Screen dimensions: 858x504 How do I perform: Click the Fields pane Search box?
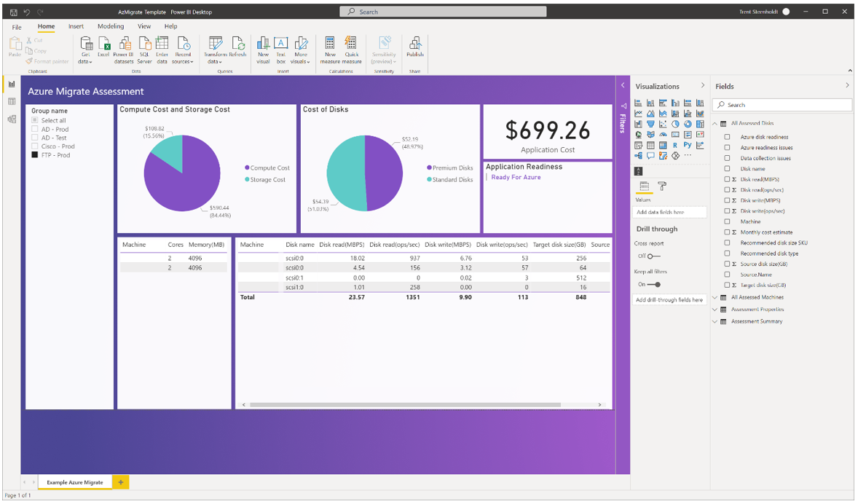[x=782, y=105]
